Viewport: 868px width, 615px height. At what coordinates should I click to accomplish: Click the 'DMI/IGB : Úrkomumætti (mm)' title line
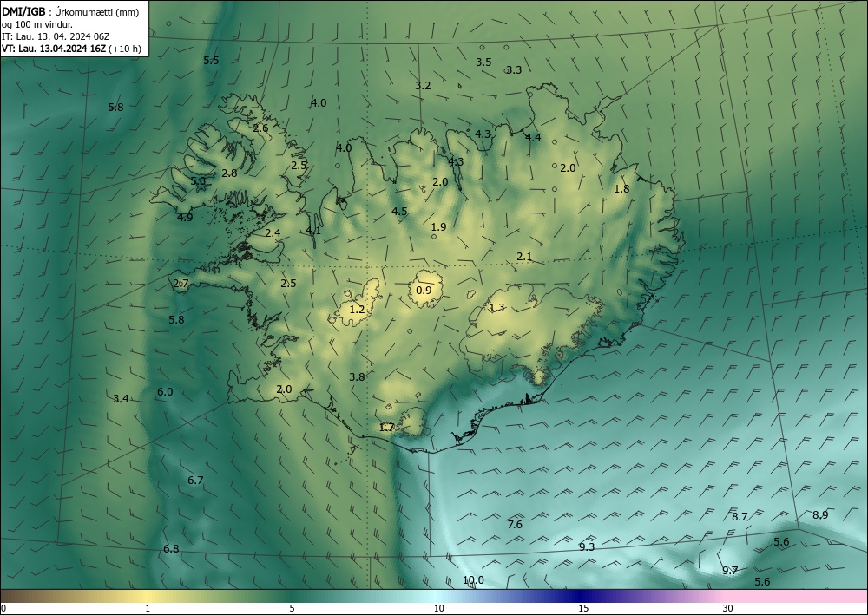pos(70,11)
